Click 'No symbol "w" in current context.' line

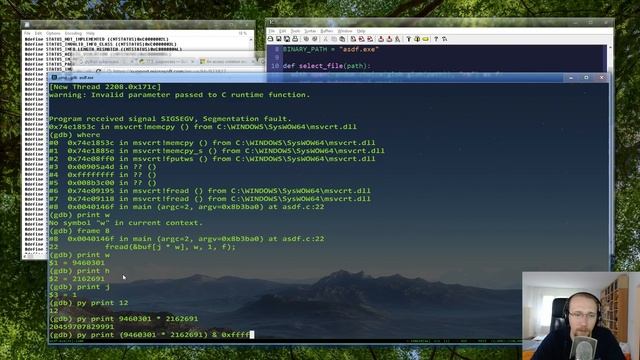[126, 223]
